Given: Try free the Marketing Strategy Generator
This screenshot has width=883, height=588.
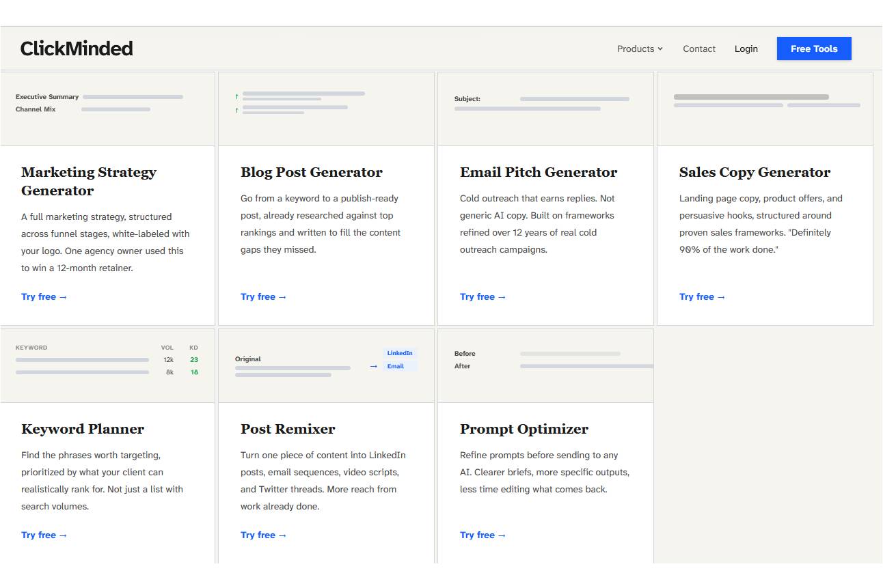Looking at the screenshot, I should pos(44,296).
